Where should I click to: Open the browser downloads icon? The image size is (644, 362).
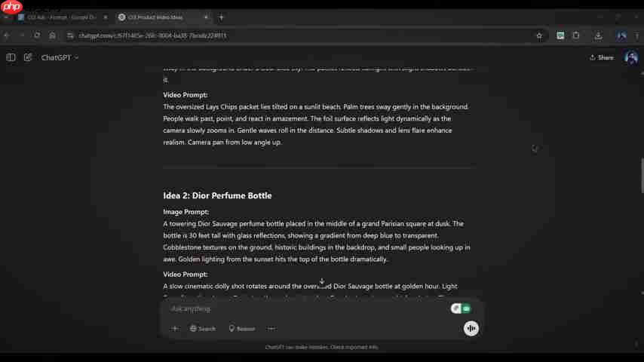click(x=598, y=35)
